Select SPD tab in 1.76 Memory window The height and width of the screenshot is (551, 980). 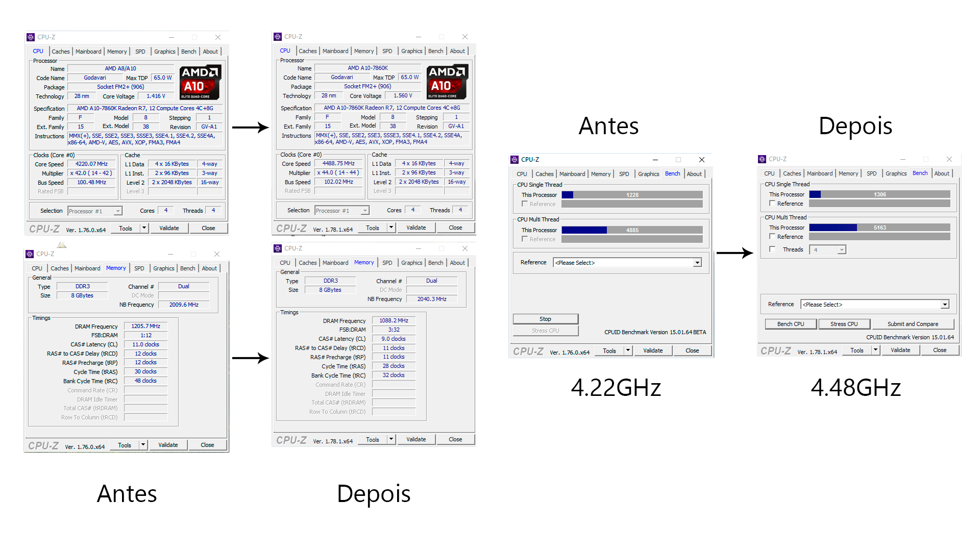click(x=139, y=268)
